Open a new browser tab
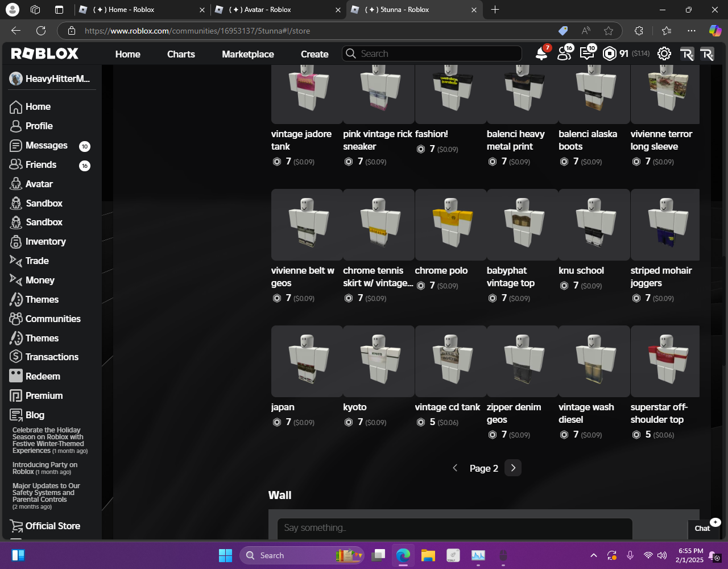 [x=495, y=10]
